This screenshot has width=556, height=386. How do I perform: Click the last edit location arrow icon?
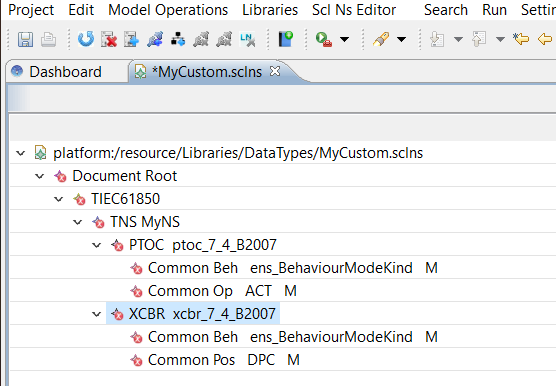[521, 38]
